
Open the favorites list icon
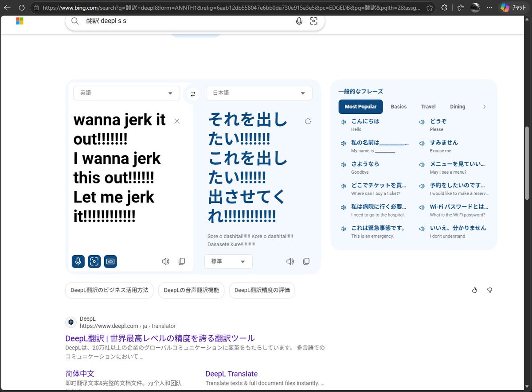461,8
